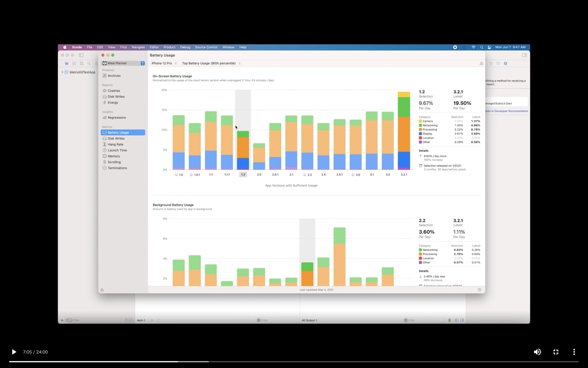
Task: Add item with plus button in navigator
Action: point(62,320)
